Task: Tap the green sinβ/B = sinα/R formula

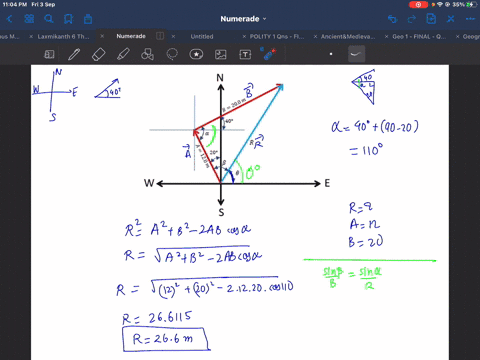Action: 352,278
